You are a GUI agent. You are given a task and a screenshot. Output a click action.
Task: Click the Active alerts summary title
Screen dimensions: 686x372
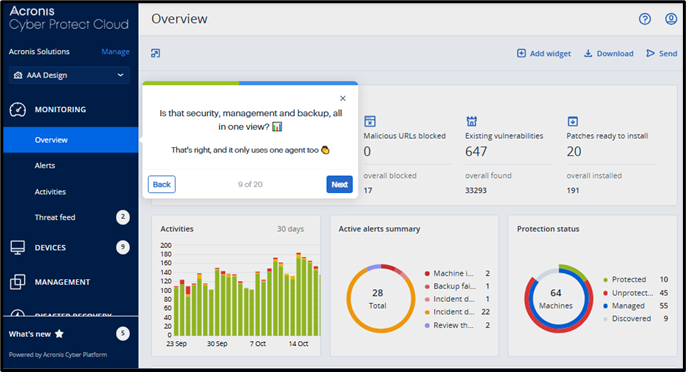(x=379, y=229)
